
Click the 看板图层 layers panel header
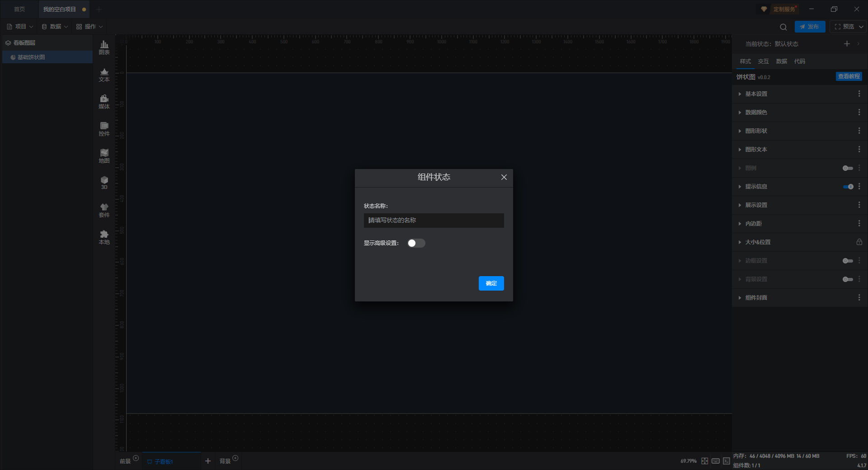tap(47, 43)
